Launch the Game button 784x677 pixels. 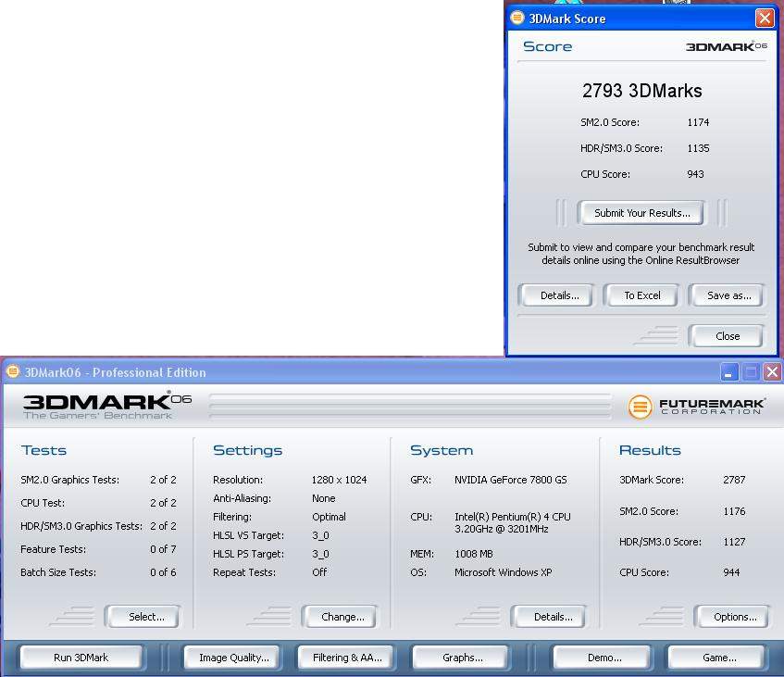[718, 657]
